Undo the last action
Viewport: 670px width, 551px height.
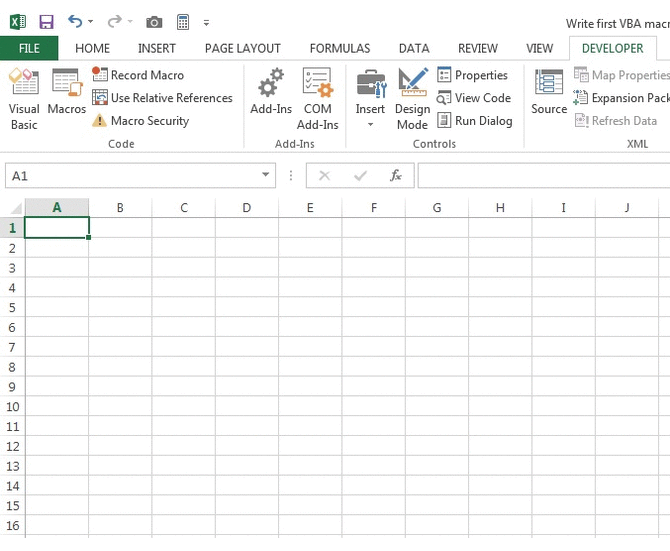(x=75, y=21)
